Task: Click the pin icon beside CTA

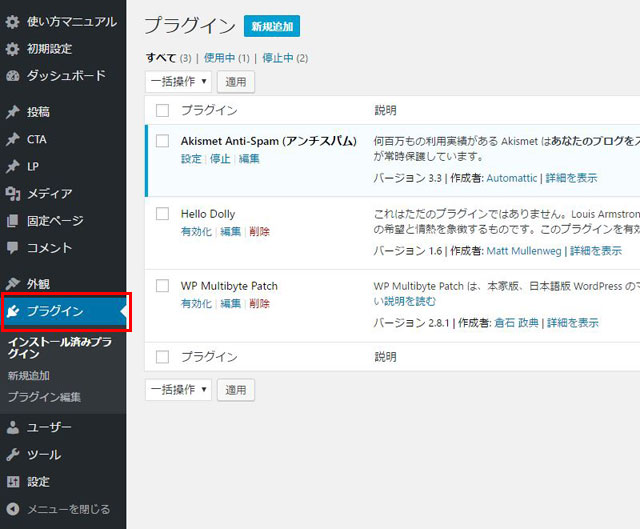Action: coord(13,139)
